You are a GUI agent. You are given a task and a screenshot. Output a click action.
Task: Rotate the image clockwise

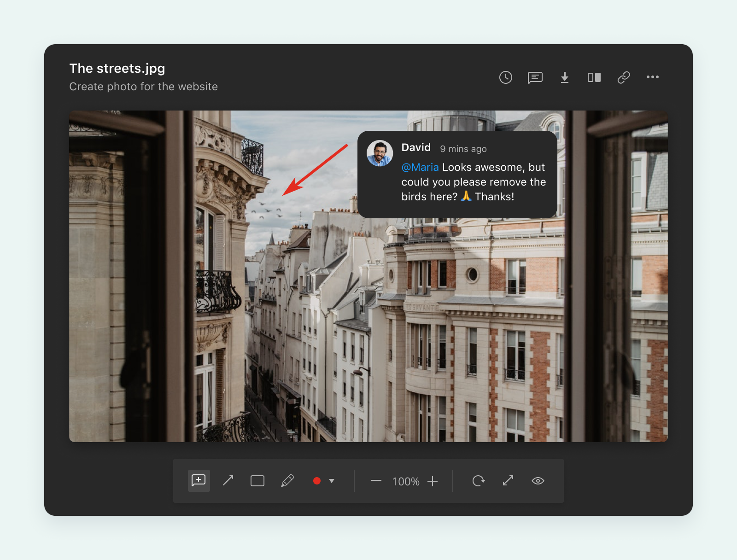pos(479,481)
